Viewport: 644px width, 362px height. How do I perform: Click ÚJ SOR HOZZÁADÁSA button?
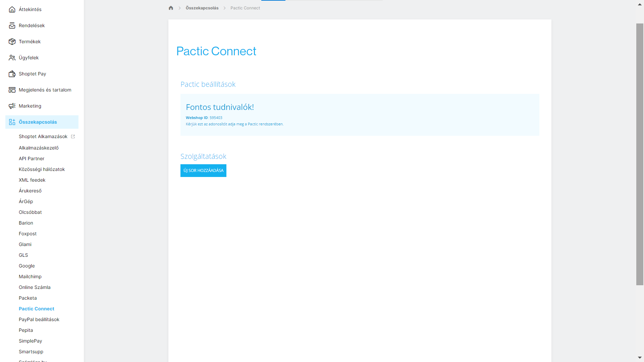[x=203, y=171]
